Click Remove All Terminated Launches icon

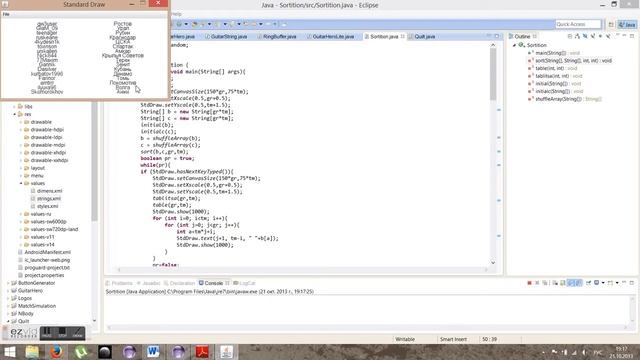click(544, 283)
